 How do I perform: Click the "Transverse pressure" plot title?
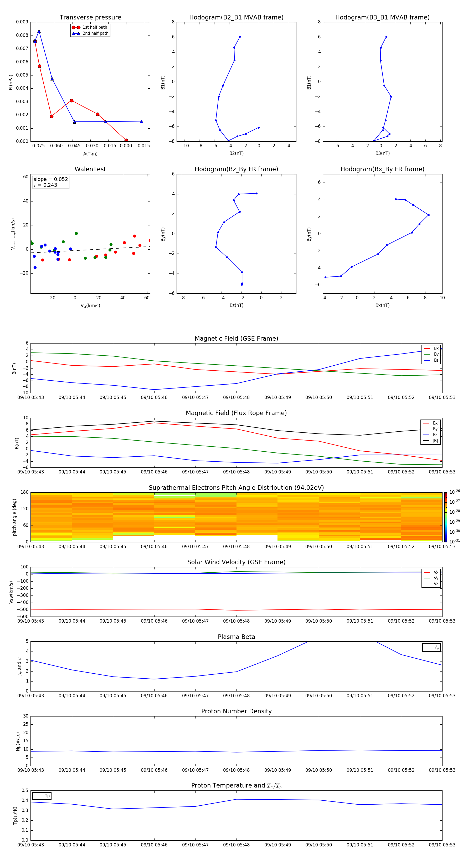tap(90, 17)
